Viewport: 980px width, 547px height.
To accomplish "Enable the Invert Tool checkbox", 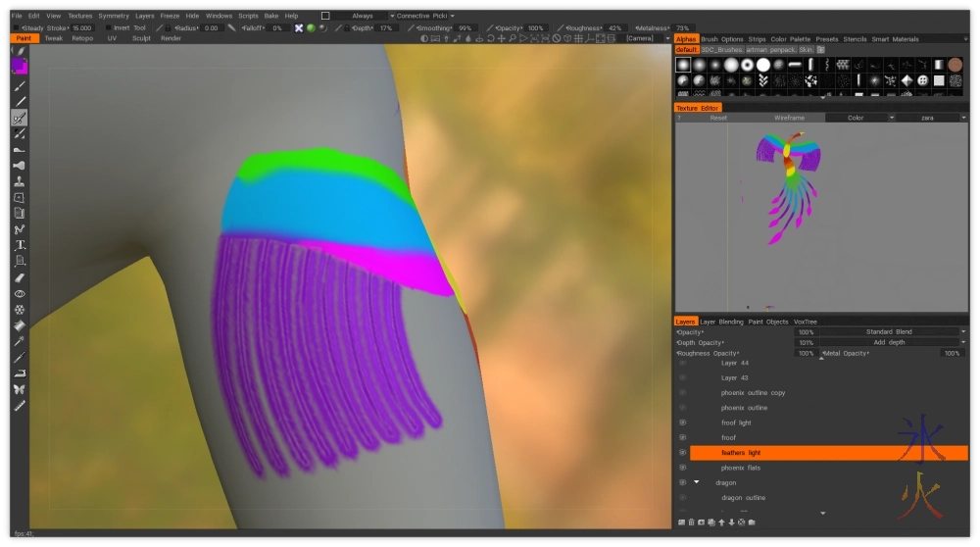I will [107, 28].
